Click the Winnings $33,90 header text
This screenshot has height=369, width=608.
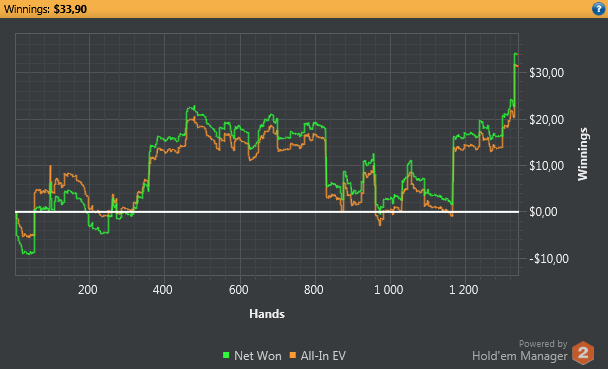pos(45,9)
